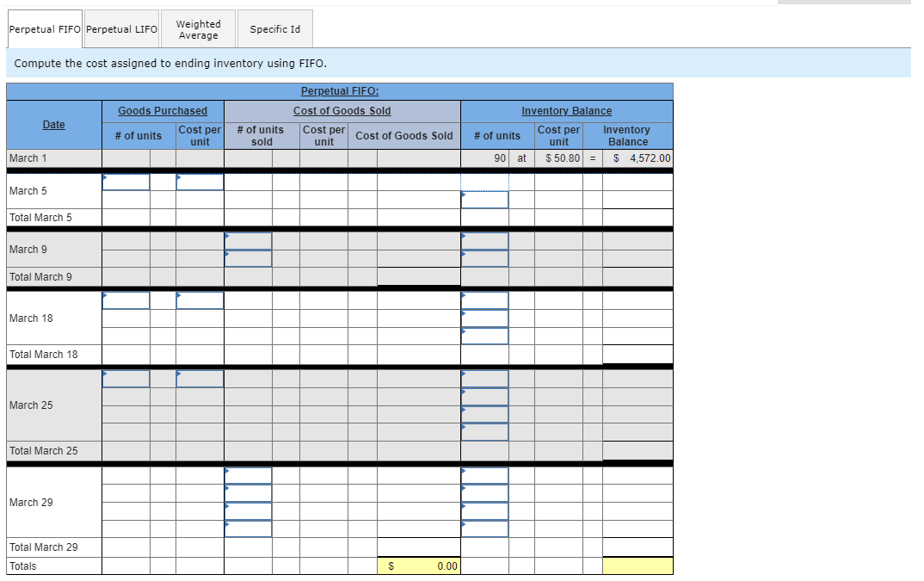Image resolution: width=924 pixels, height=581 pixels.
Task: Open the Weighted Average tab
Action: pos(198,28)
